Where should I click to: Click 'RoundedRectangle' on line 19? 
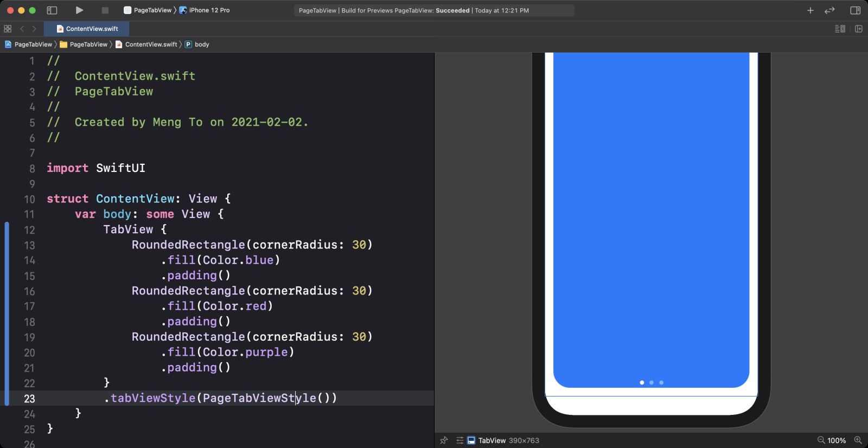(188, 337)
